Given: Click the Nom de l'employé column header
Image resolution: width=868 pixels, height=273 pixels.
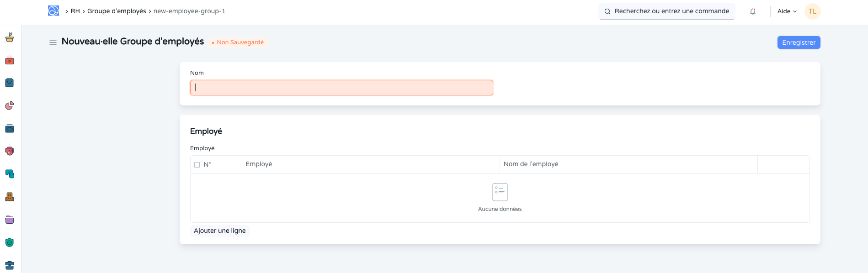Looking at the screenshot, I should (531, 164).
